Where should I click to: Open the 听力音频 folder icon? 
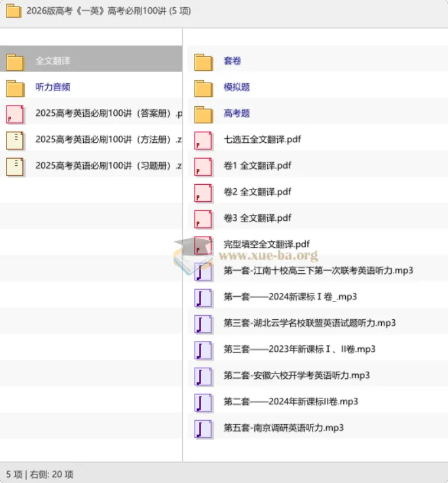tap(15, 88)
